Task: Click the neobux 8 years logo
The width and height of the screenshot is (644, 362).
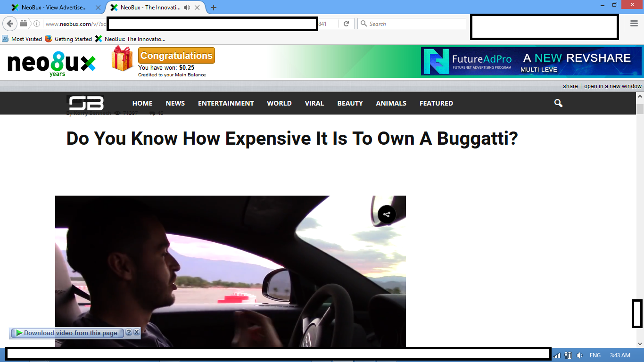Action: [52, 64]
